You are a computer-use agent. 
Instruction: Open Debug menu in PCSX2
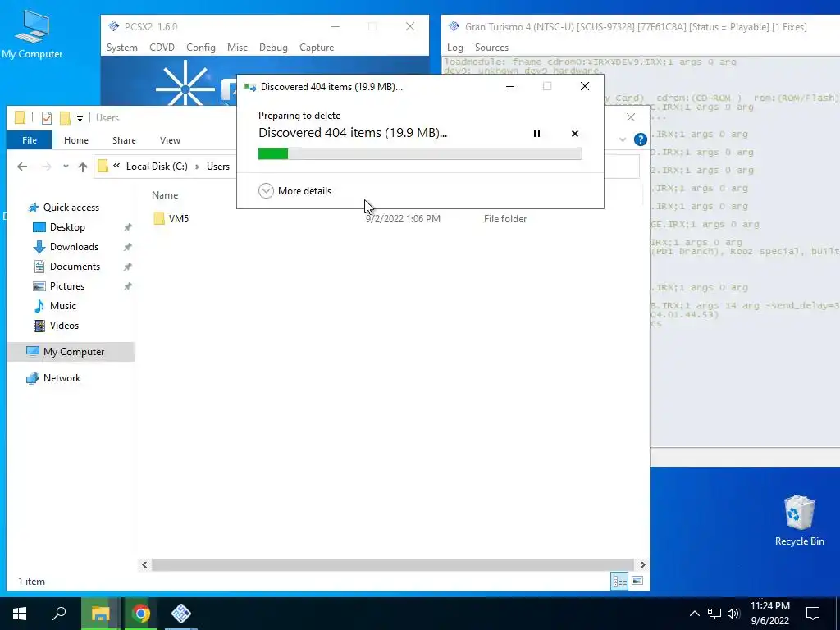(x=273, y=47)
